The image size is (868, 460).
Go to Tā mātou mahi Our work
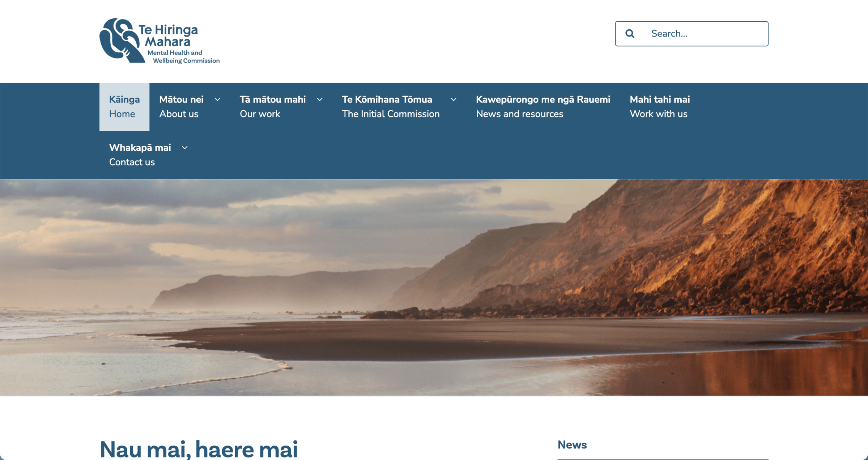[272, 107]
